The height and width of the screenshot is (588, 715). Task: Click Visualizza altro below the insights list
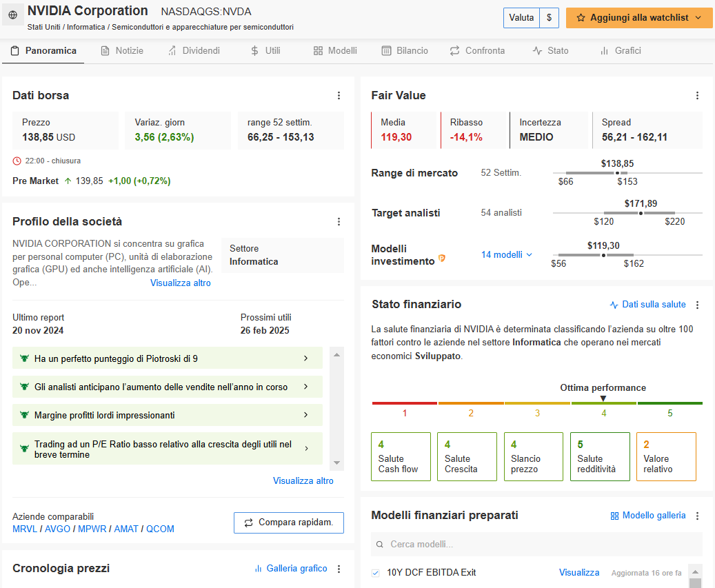tap(303, 481)
